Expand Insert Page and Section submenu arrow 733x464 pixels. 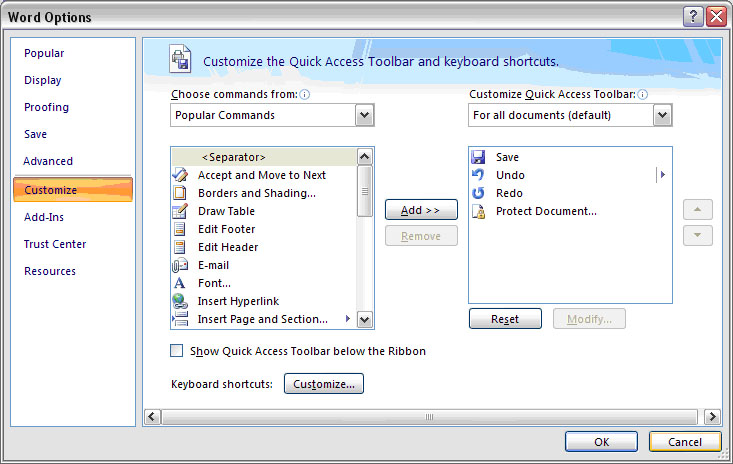tap(347, 319)
